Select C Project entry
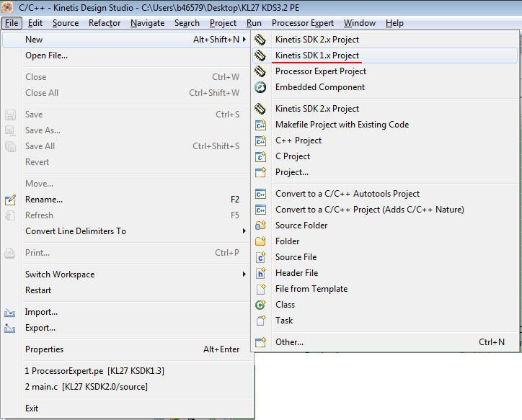This screenshot has width=522, height=420. (x=385, y=156)
